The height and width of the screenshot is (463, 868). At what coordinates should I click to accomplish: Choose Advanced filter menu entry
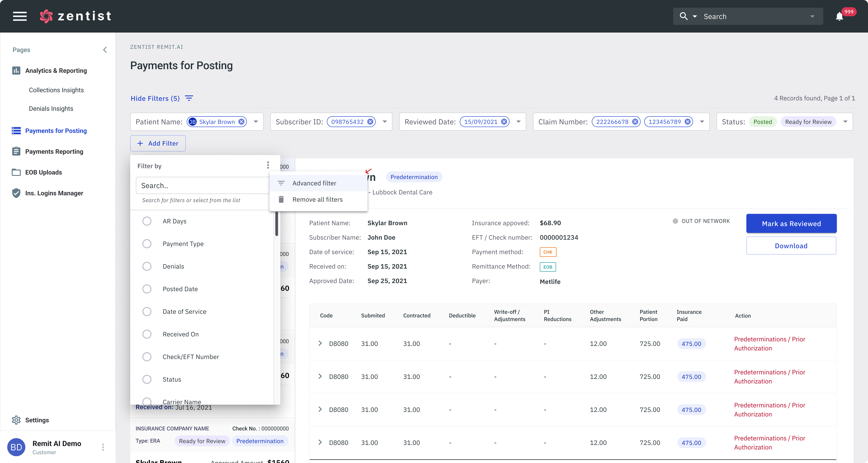(x=314, y=183)
